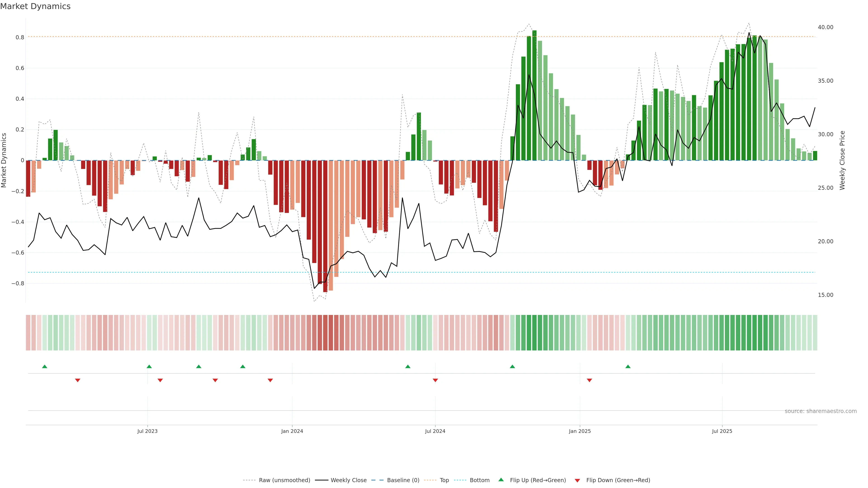Click red flip-down marker near Jan 2025
This screenshot has width=868, height=488.
click(x=589, y=380)
